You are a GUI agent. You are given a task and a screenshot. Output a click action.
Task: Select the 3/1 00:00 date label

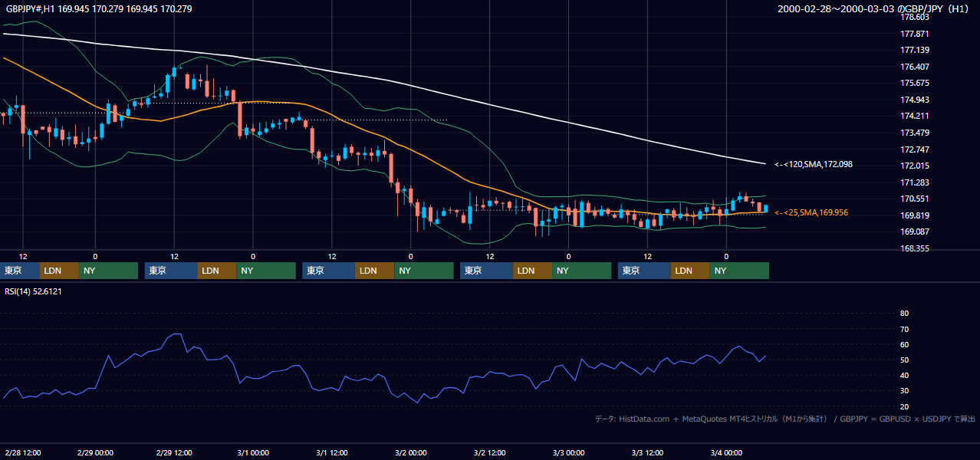[252, 452]
